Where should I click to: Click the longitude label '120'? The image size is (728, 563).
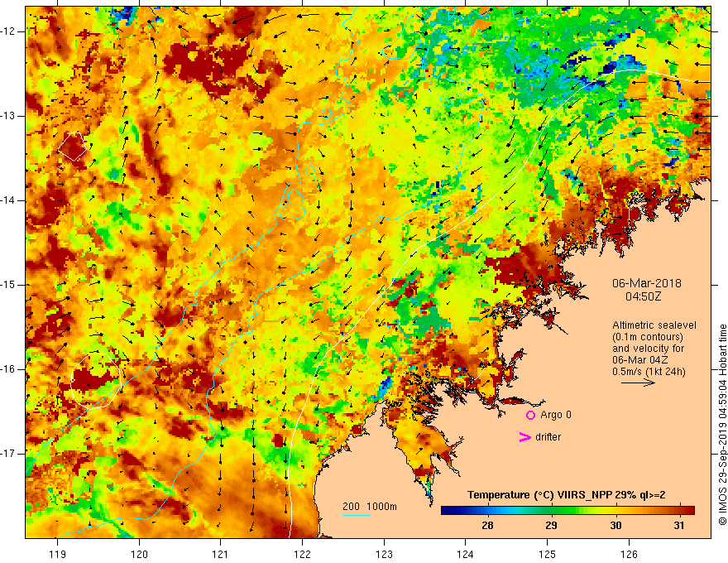tap(139, 554)
